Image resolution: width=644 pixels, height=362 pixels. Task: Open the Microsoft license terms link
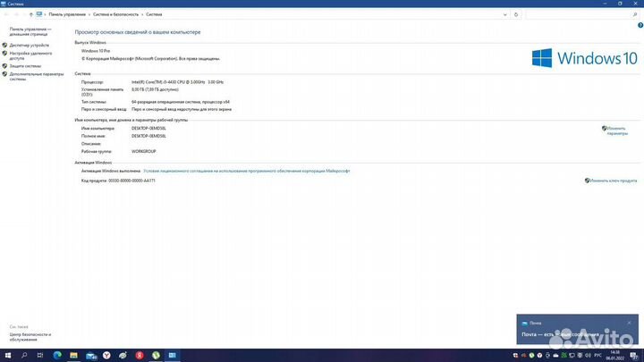(247, 171)
